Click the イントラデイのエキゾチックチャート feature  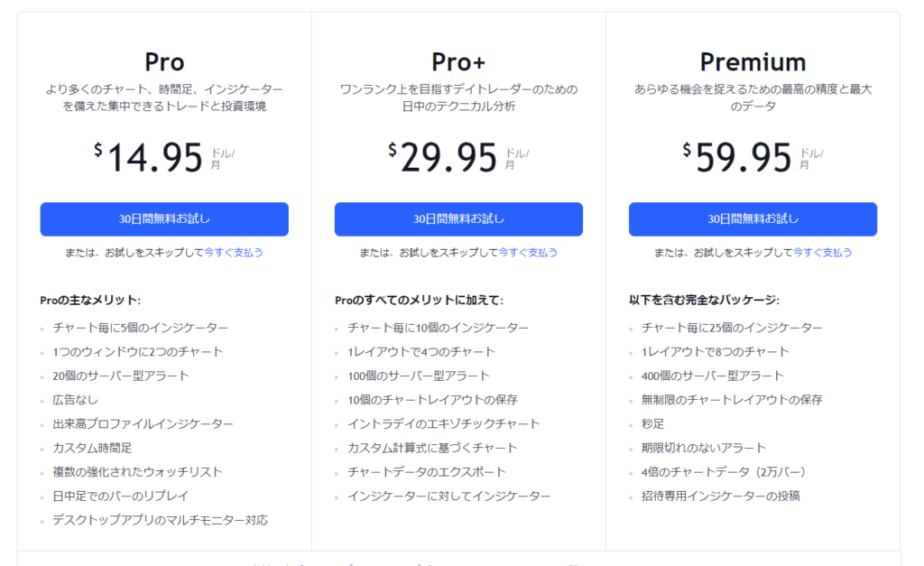coord(444,424)
